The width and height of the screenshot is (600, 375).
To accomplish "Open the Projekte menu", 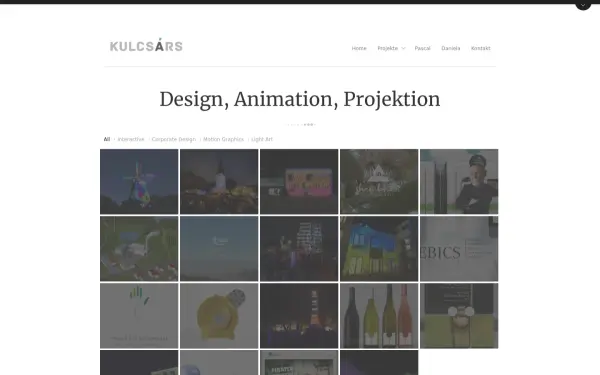I will tap(388, 48).
